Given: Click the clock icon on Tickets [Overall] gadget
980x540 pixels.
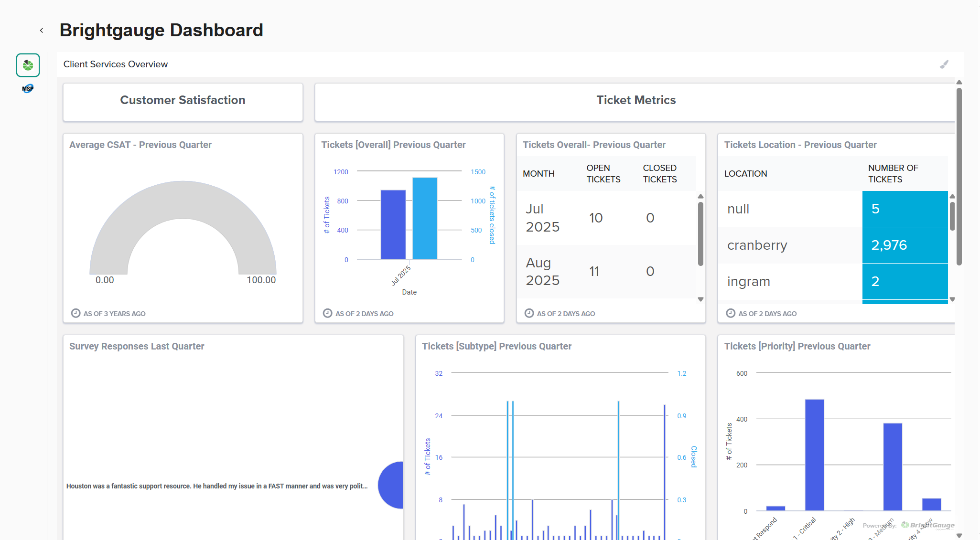Looking at the screenshot, I should (x=327, y=313).
